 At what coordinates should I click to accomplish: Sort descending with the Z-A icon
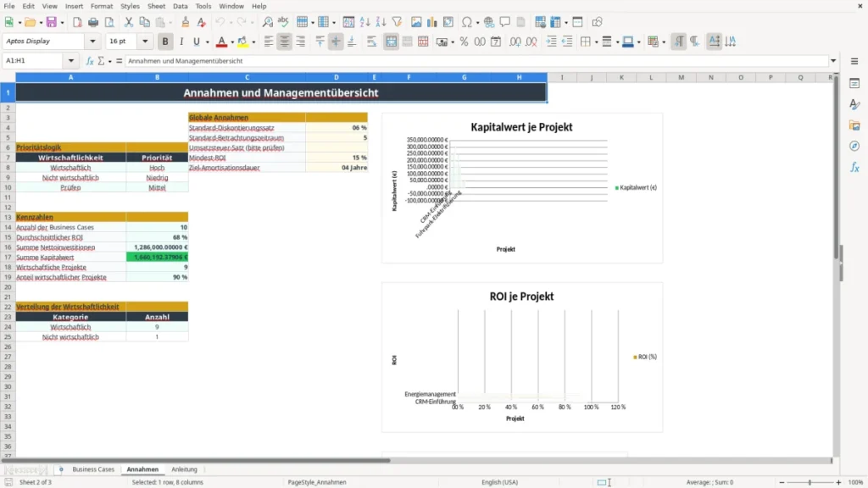click(381, 22)
